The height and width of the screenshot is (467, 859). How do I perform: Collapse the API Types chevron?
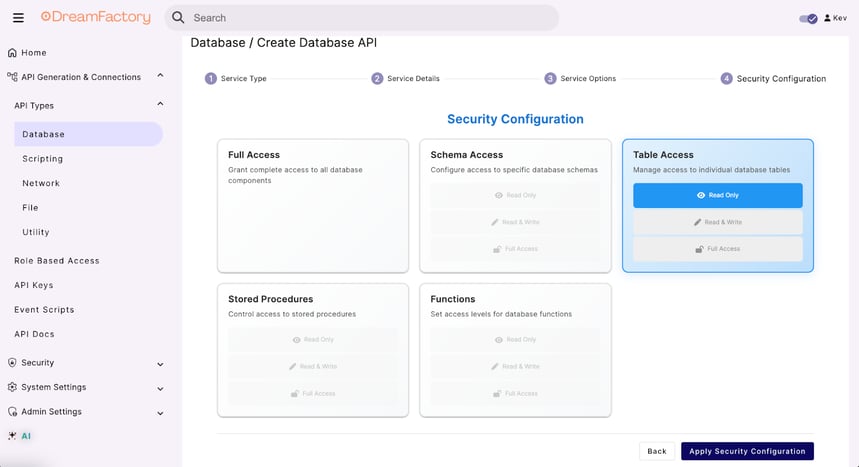point(160,104)
